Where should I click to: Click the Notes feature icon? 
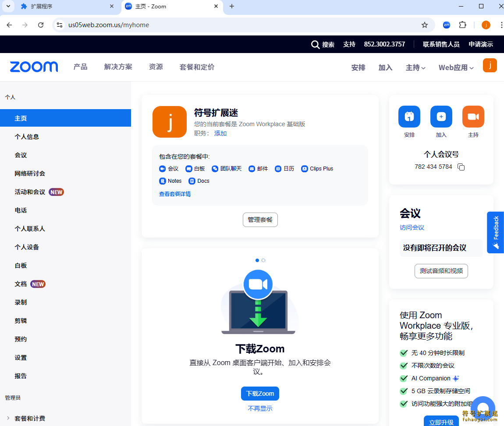(x=162, y=181)
